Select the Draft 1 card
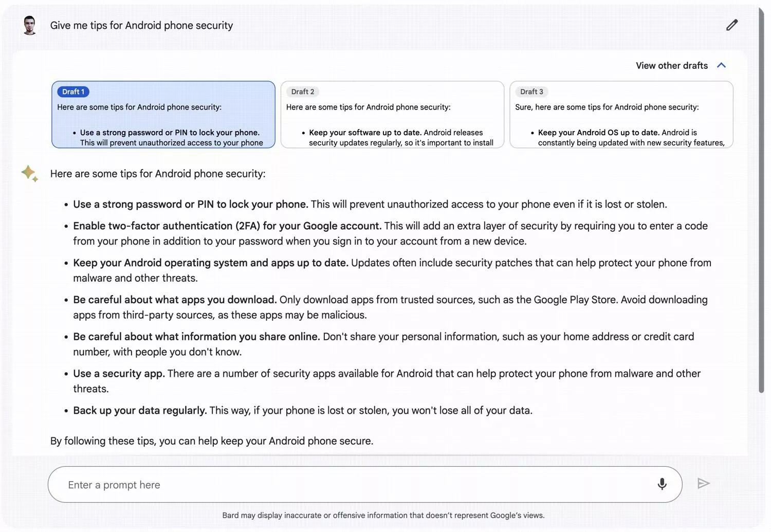The width and height of the screenshot is (771, 532). (163, 114)
